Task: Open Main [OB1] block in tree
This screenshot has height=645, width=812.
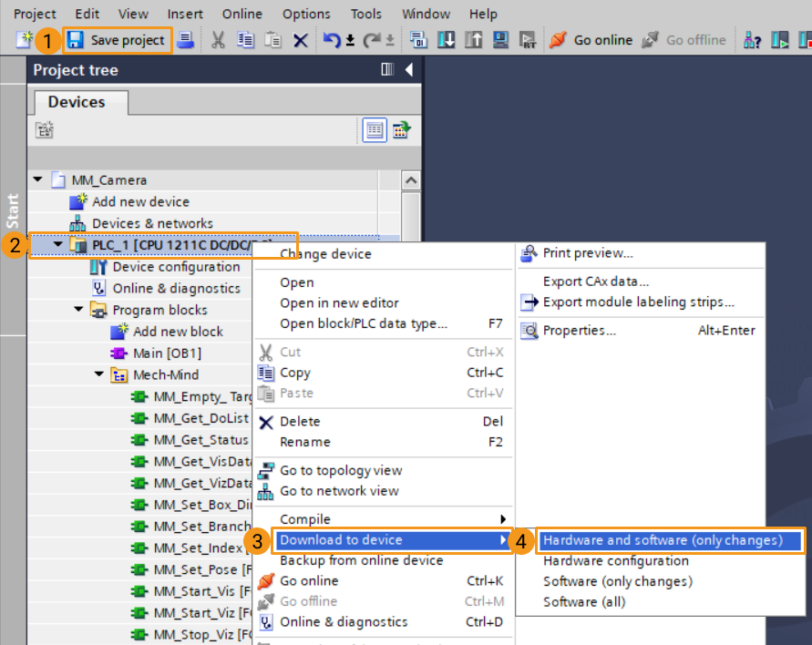Action: [168, 353]
